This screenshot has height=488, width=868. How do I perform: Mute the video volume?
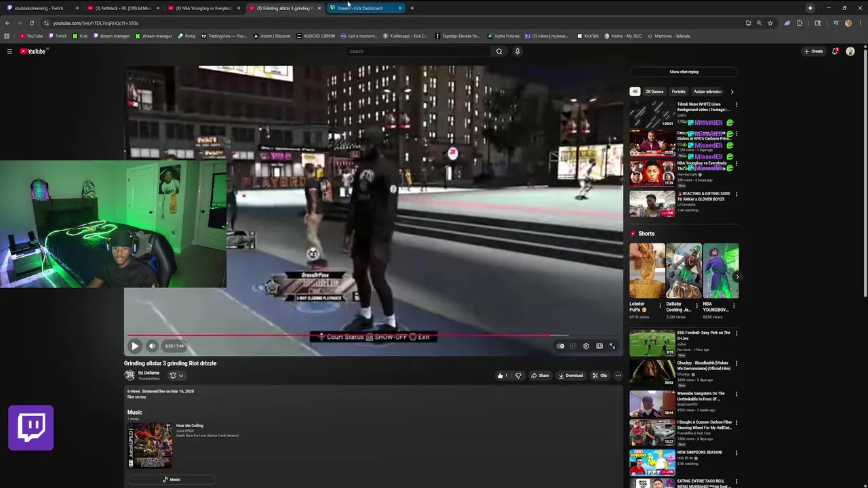[x=152, y=346]
